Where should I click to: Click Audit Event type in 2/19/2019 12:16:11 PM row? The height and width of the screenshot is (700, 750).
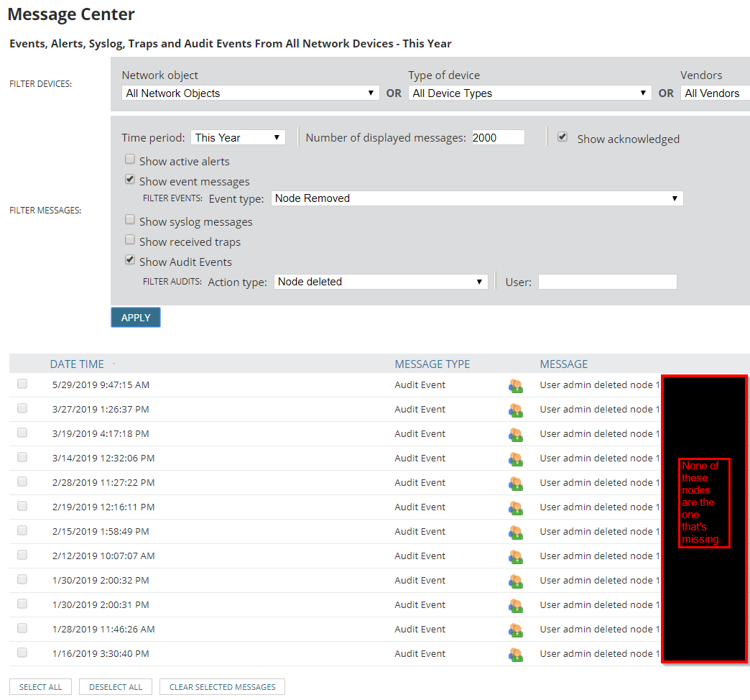[x=420, y=507]
